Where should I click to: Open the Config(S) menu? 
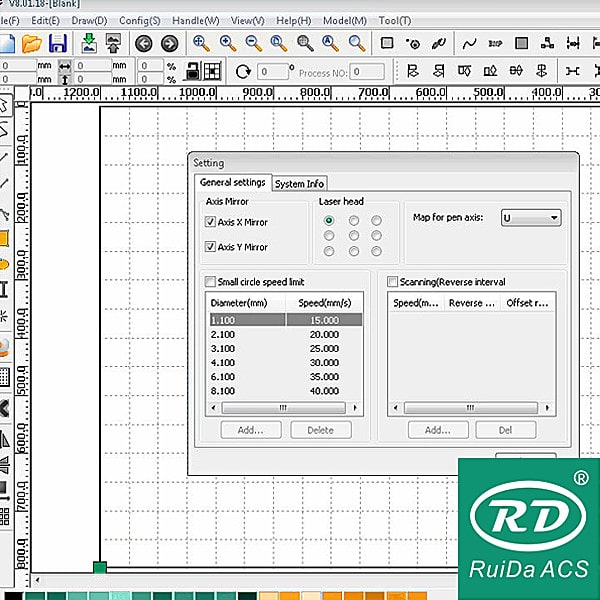140,20
